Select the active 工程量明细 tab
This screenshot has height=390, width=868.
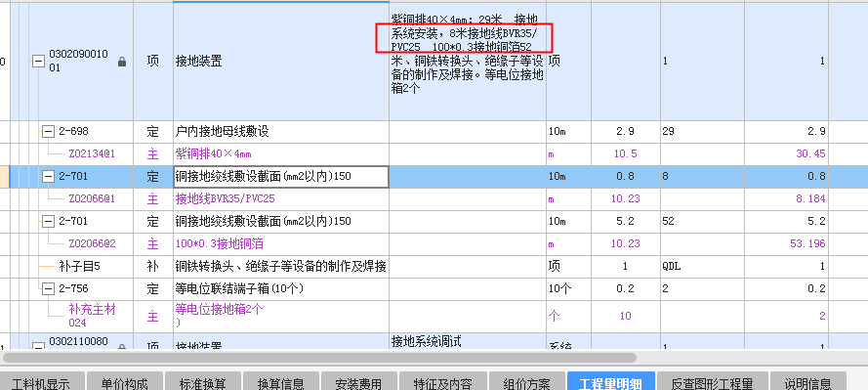coord(610,383)
